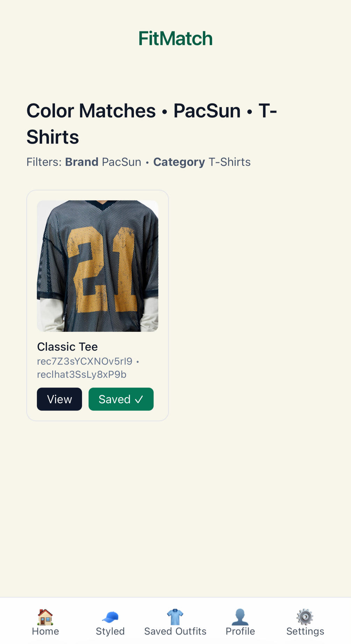Click the Brand PacSun filter
Image resolution: width=351 pixels, height=644 pixels.
click(x=103, y=162)
